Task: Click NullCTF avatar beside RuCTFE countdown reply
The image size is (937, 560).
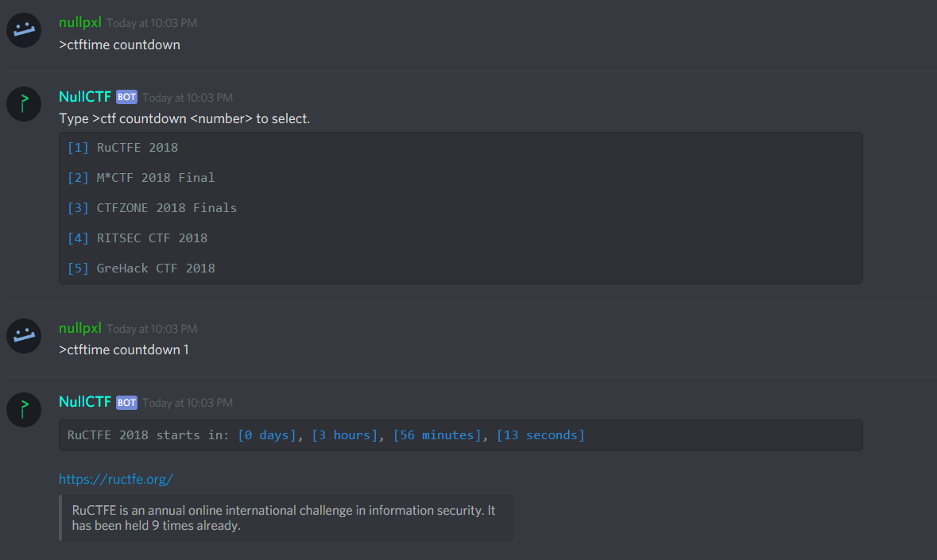Action: [x=24, y=410]
